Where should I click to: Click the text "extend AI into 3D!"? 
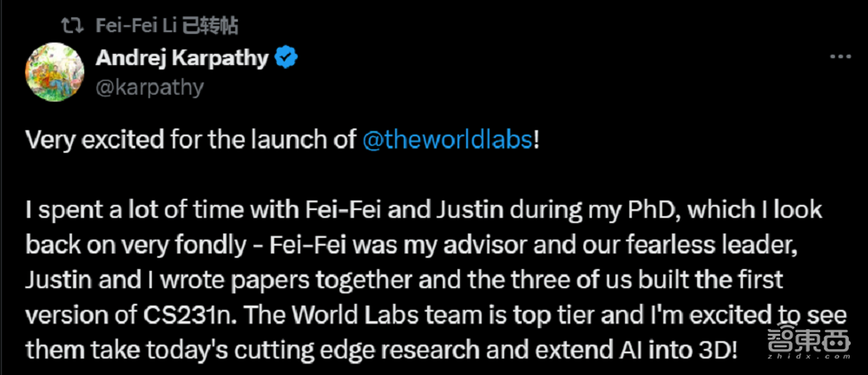click(x=651, y=350)
